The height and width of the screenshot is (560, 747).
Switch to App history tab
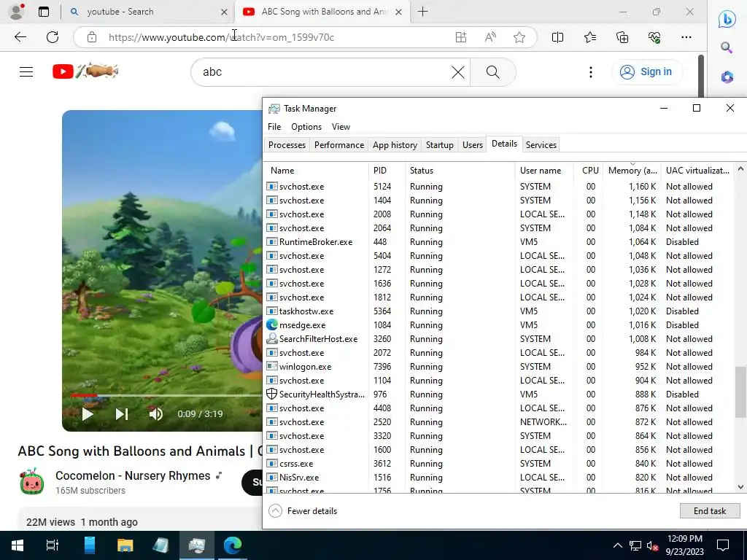[395, 145]
